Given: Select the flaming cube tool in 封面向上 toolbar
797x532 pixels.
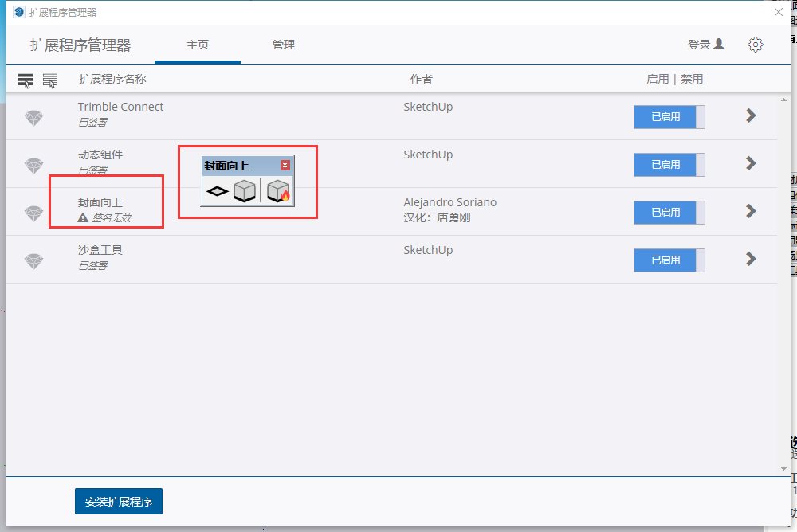Looking at the screenshot, I should pos(277,190).
